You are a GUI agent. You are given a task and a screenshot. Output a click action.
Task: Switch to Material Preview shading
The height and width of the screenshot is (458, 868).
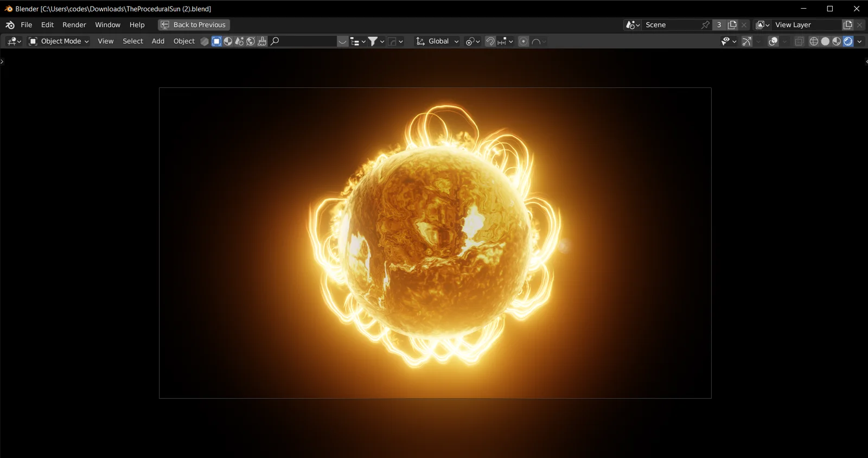tap(837, 41)
